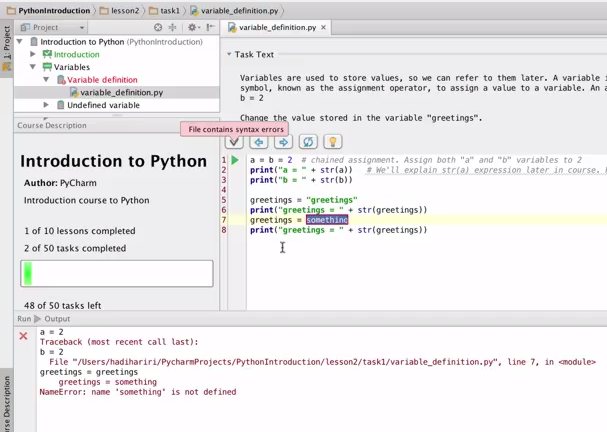This screenshot has height=432, width=607.
Task: Click PythonIntroduction in breadcrumb bar
Action: [x=54, y=10]
